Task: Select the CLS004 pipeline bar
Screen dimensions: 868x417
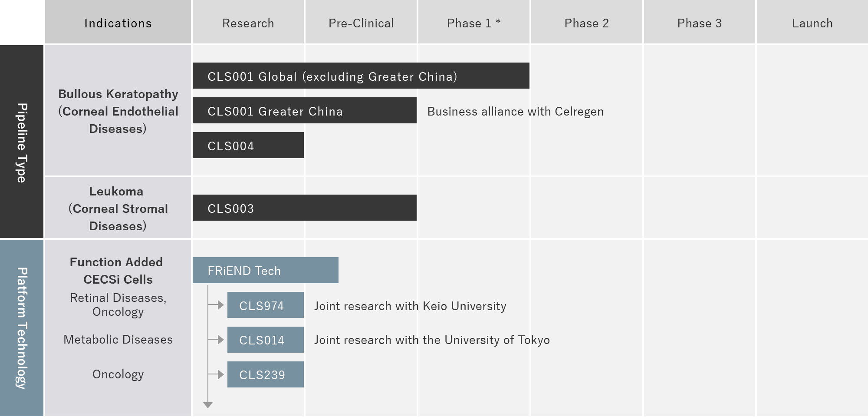Action: pos(248,146)
